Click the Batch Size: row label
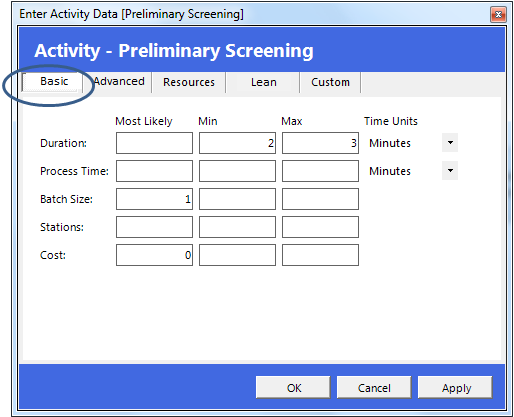 pyautogui.click(x=66, y=199)
